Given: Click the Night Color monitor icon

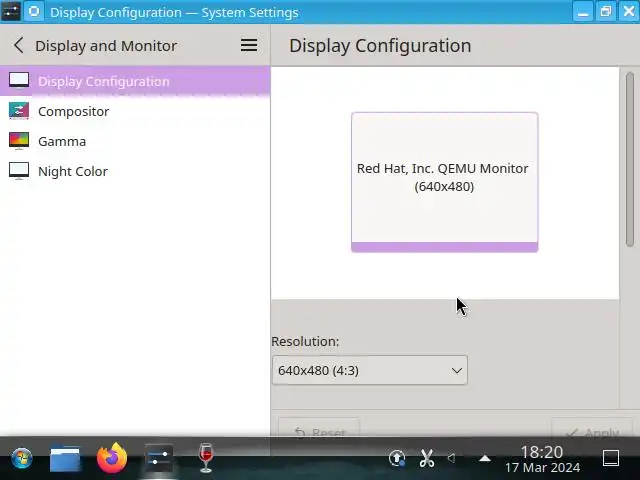Looking at the screenshot, I should pos(19,171).
